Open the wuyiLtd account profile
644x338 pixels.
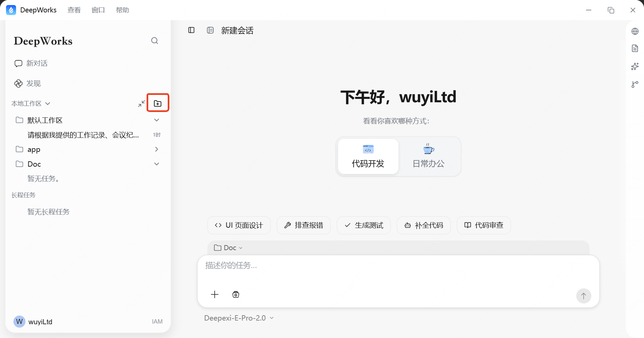[40, 322]
